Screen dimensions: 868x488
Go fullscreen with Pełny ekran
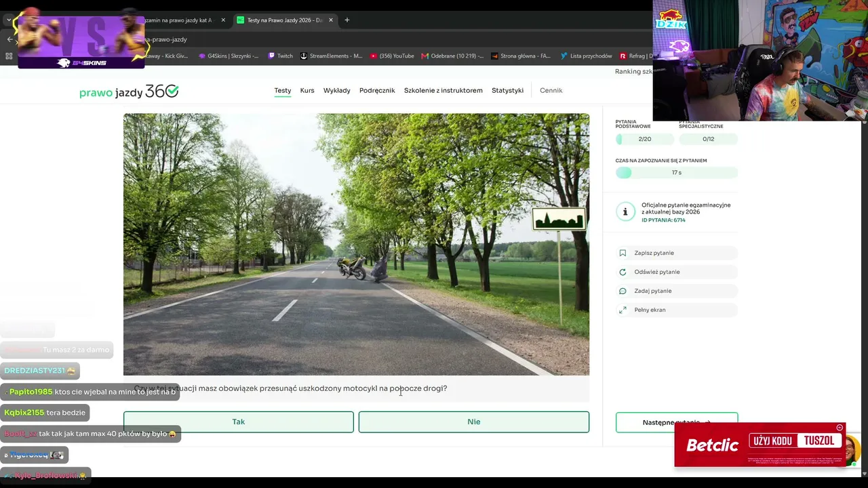(x=676, y=310)
